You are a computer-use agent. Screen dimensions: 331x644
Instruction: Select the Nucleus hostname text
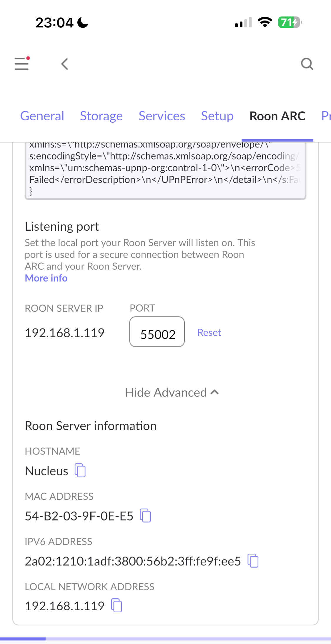click(46, 471)
